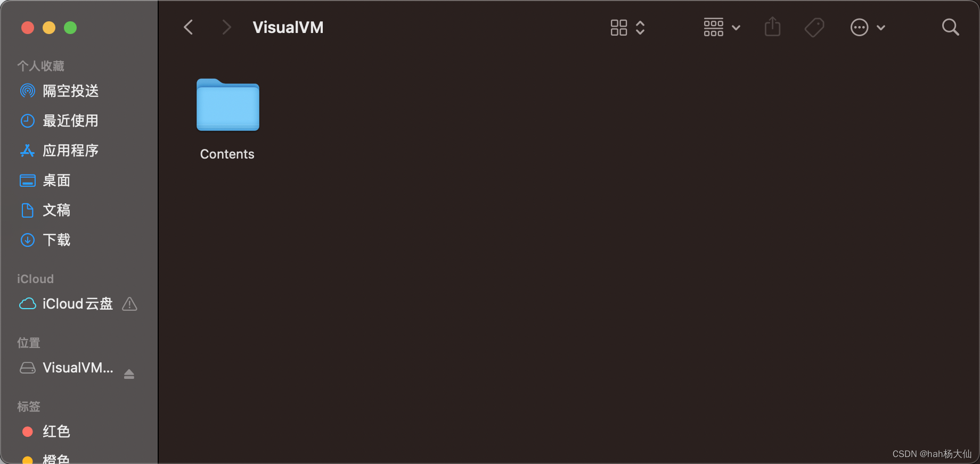This screenshot has height=464, width=980.
Task: Go back with the left chevron
Action: [x=188, y=27]
